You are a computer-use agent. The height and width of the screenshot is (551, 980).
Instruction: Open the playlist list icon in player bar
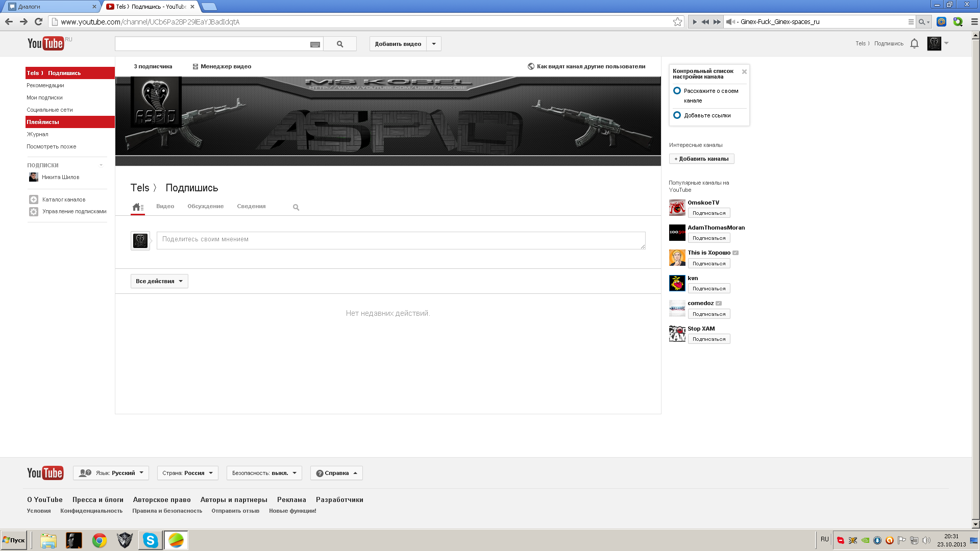[911, 21]
